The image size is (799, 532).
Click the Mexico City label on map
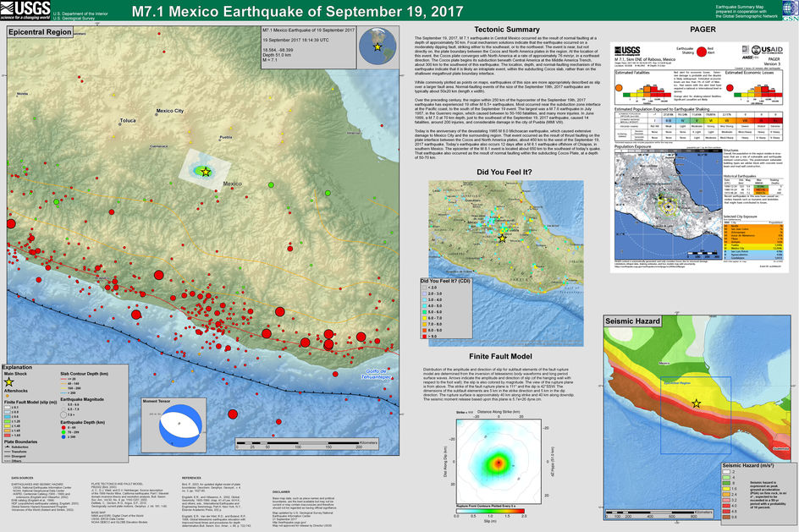(x=170, y=111)
